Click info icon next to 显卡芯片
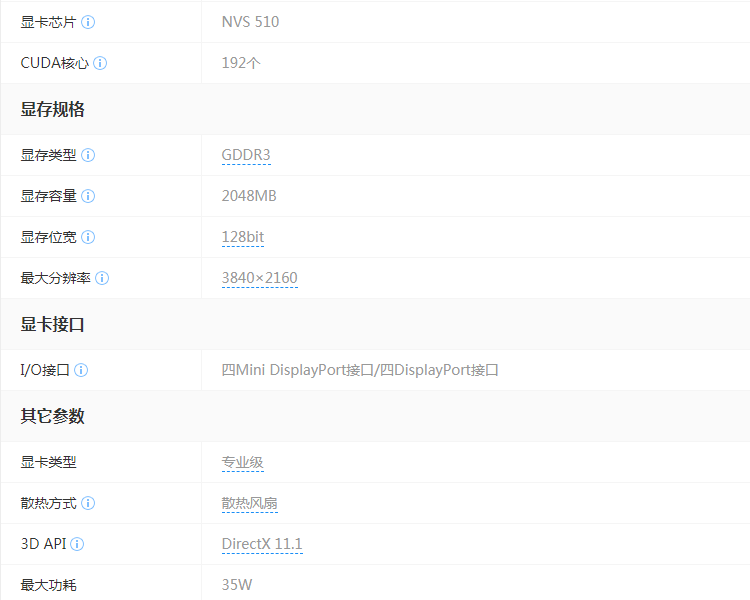 pos(88,22)
